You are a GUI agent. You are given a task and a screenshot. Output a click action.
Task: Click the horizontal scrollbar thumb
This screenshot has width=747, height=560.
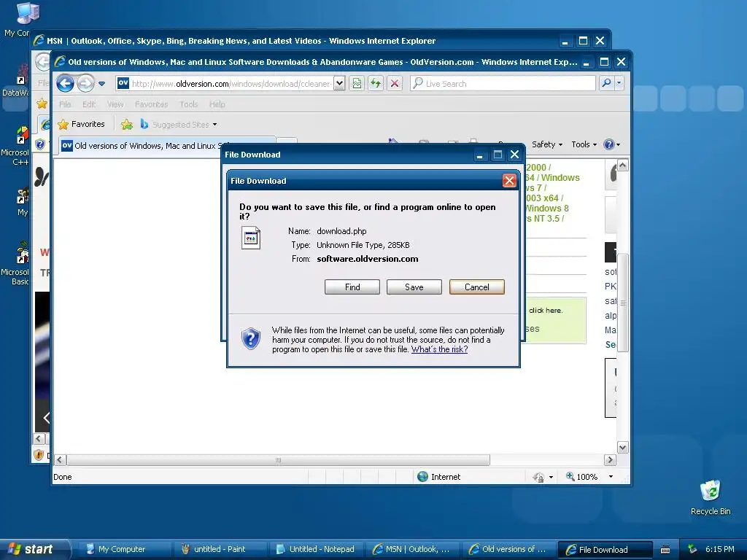point(278,460)
